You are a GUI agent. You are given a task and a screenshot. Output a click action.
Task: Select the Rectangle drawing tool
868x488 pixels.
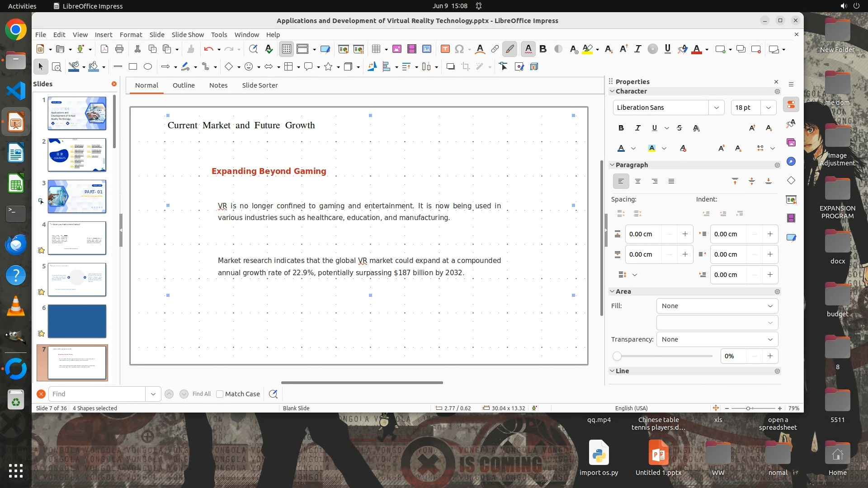(x=133, y=66)
